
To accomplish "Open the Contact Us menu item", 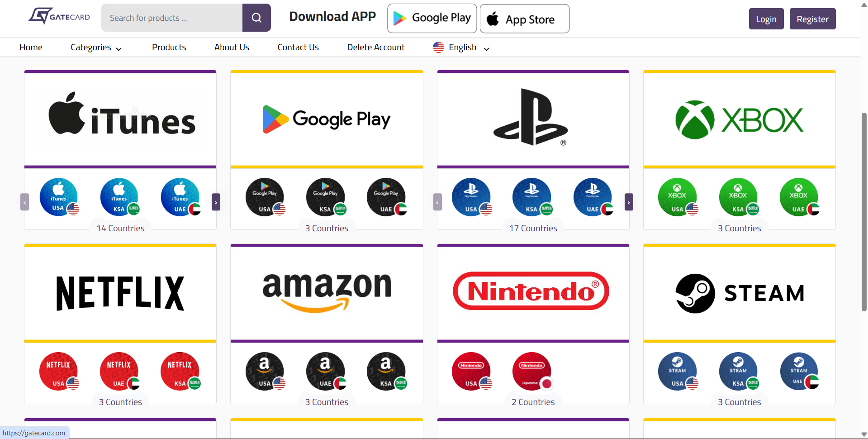I will click(298, 47).
